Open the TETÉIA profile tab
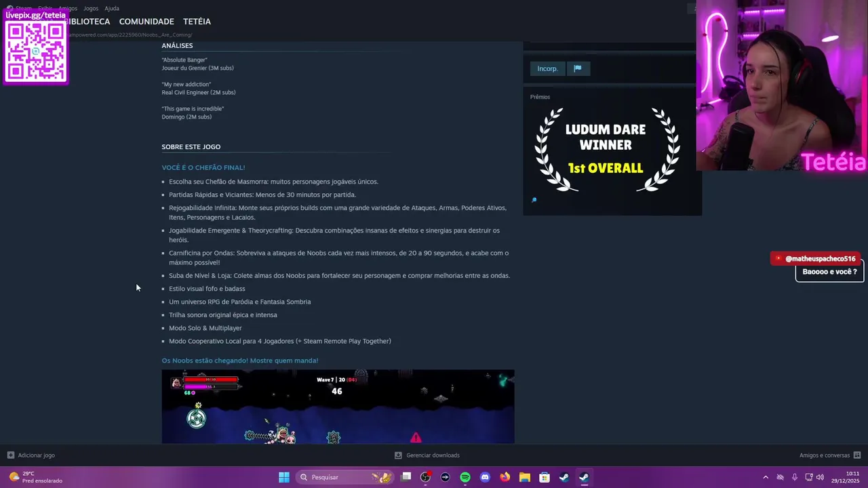This screenshot has width=868, height=488. (x=197, y=22)
